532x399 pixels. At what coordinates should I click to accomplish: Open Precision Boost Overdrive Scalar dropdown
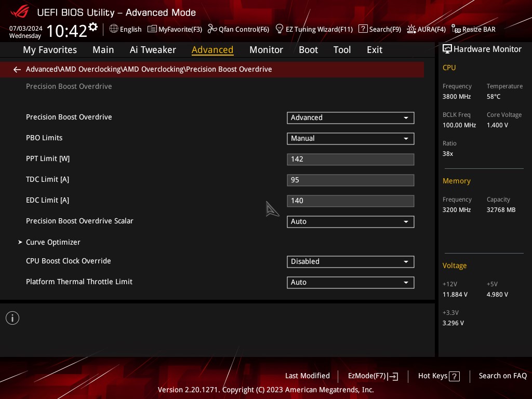pos(351,221)
